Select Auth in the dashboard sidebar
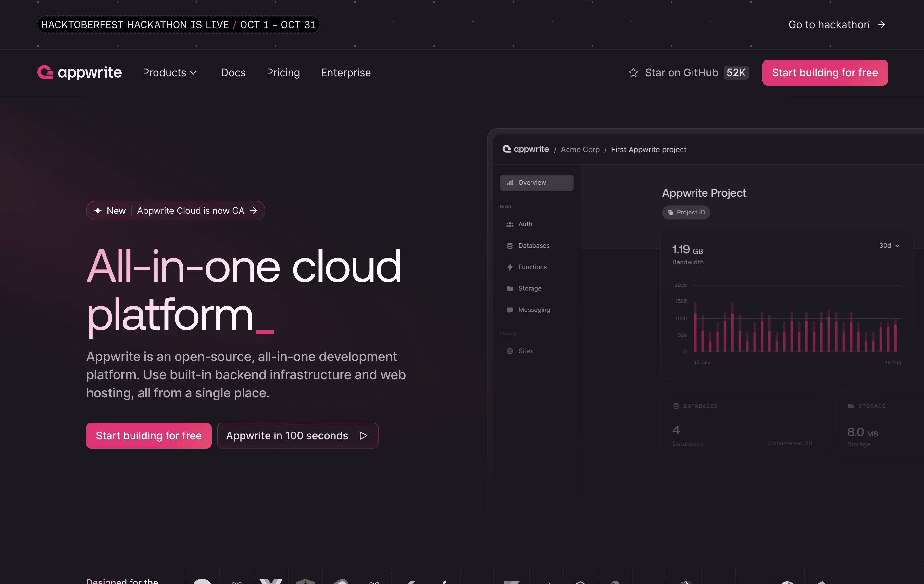This screenshot has height=584, width=924. click(x=536, y=224)
